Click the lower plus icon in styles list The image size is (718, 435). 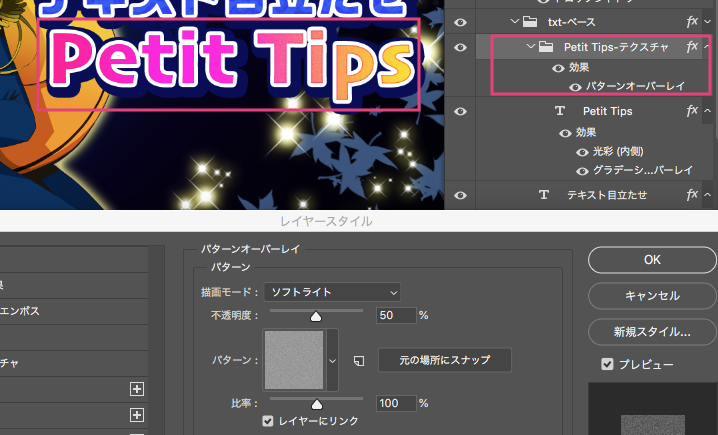(x=136, y=415)
